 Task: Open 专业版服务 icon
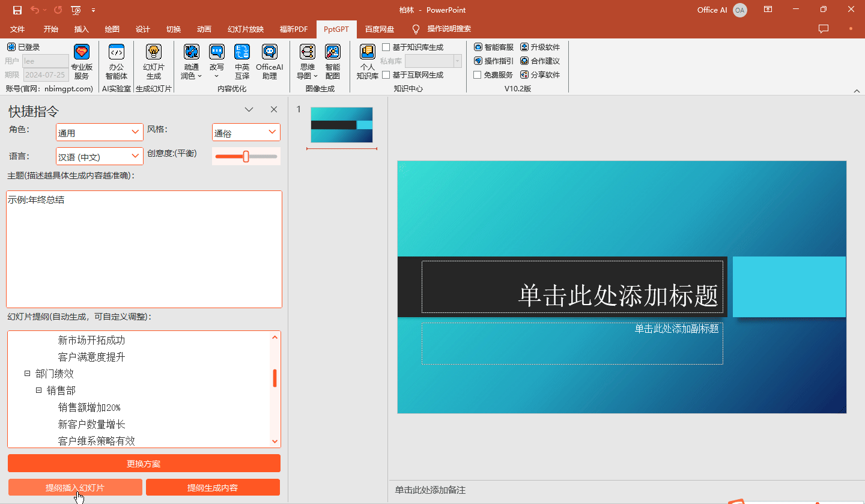[x=82, y=62]
